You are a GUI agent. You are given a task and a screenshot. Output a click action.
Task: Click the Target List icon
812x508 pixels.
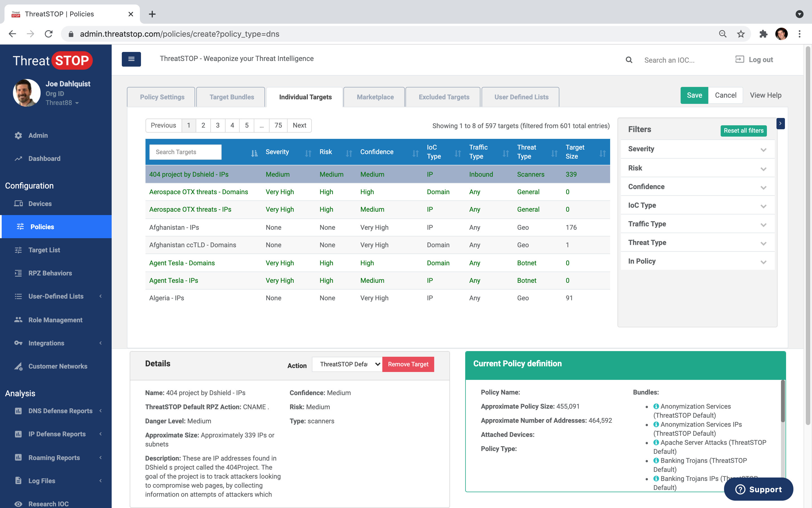coord(18,250)
